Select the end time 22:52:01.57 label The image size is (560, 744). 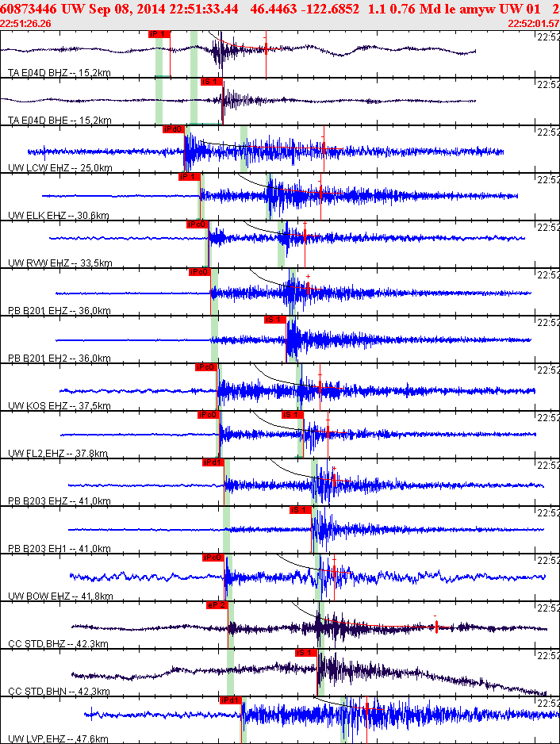(x=533, y=24)
